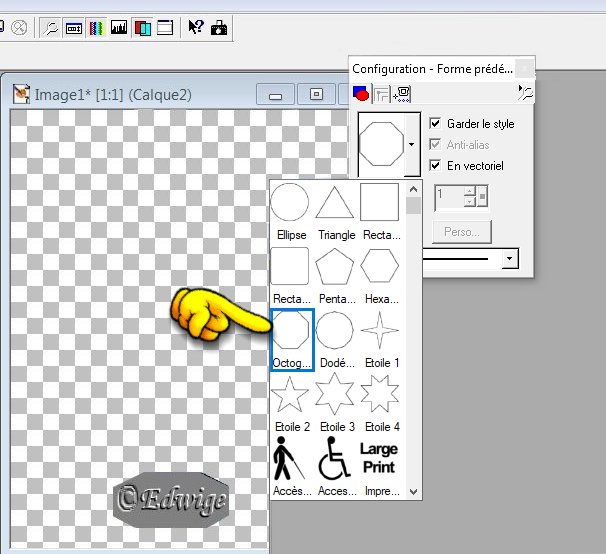Decrease line width with down stepper arrow
Image resolution: width=606 pixels, height=554 pixels.
[469, 201]
